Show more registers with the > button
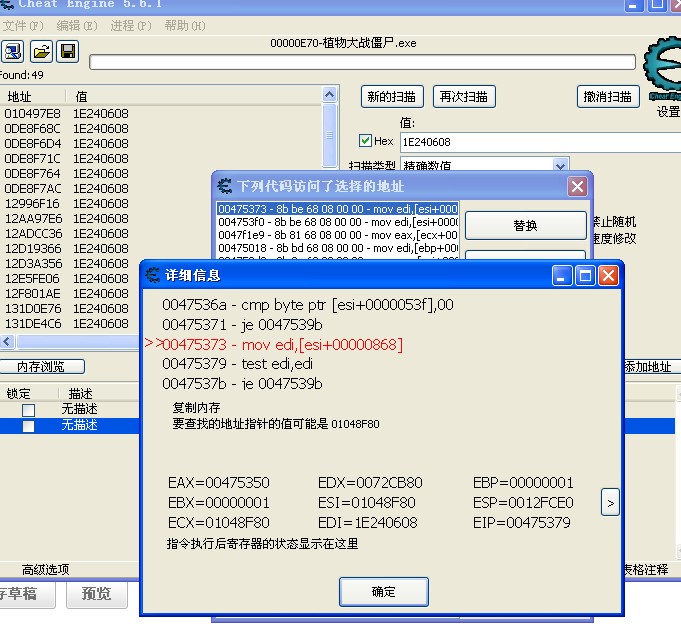 point(610,503)
